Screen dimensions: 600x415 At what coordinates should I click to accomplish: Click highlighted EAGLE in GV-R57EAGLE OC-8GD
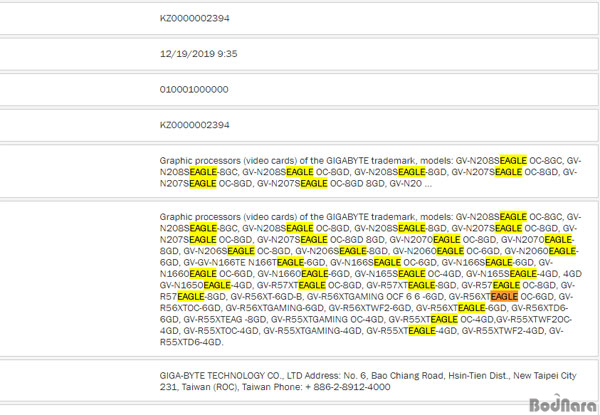pyautogui.click(x=506, y=285)
